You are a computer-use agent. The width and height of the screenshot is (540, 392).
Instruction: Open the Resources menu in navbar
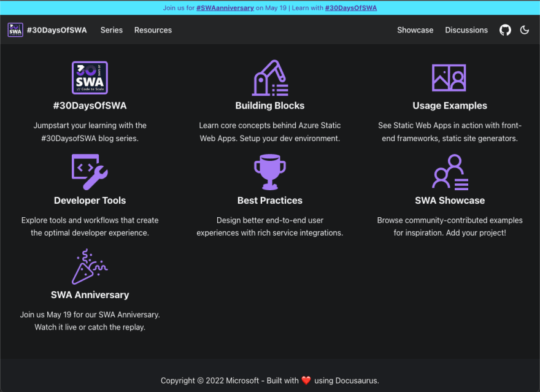click(x=153, y=30)
